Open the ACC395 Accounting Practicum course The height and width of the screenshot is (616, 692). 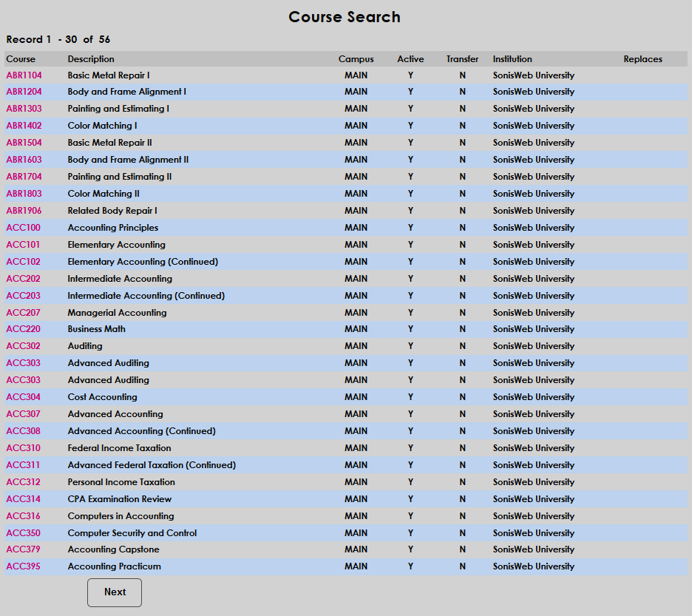click(x=21, y=566)
